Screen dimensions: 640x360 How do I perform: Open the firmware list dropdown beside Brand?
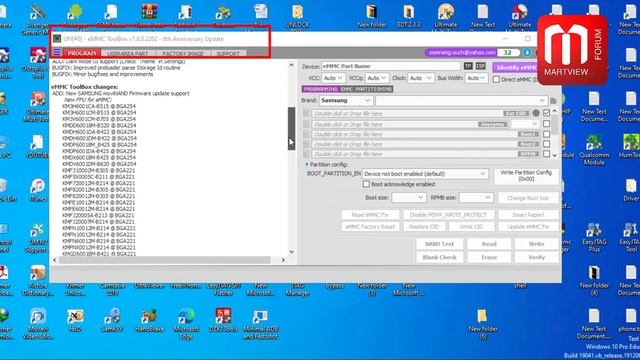click(x=461, y=100)
